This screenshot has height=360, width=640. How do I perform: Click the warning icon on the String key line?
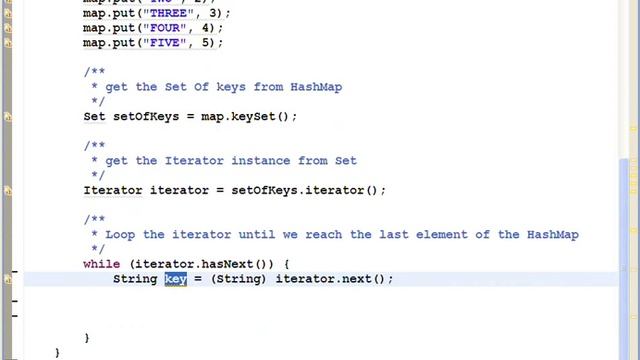coord(8,279)
